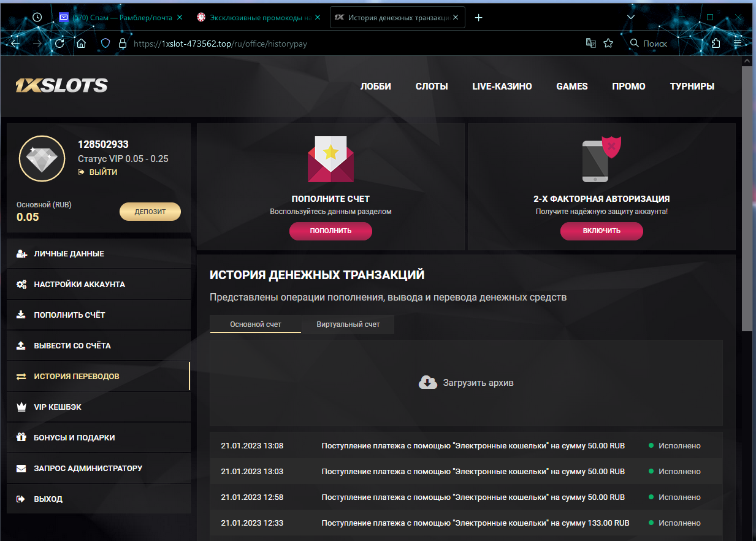
Task: Click the Запрос администратору mail icon
Action: click(21, 469)
